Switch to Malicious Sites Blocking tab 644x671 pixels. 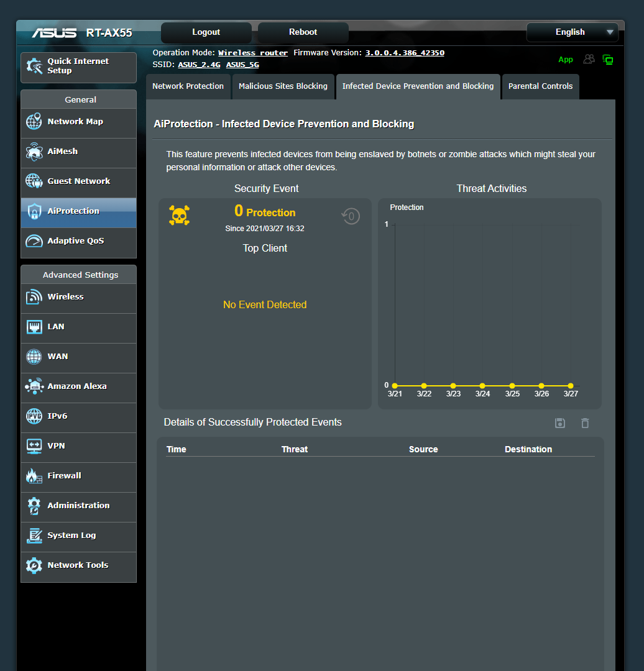(x=283, y=86)
